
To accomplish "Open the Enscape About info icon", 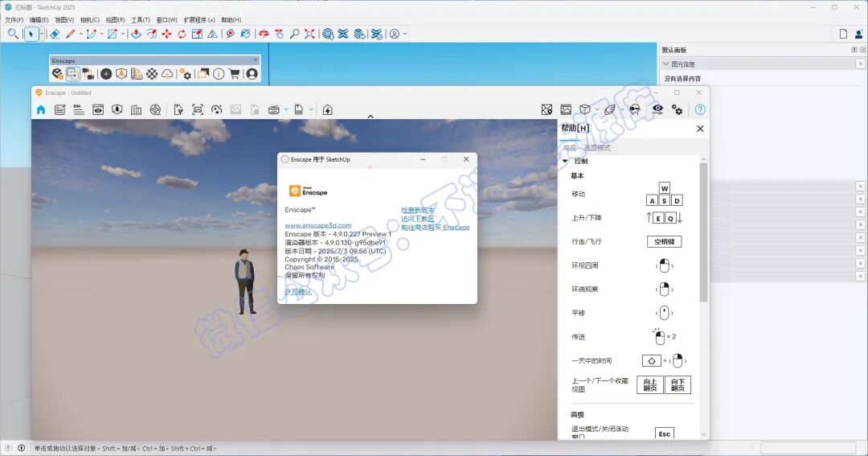I will (x=219, y=74).
